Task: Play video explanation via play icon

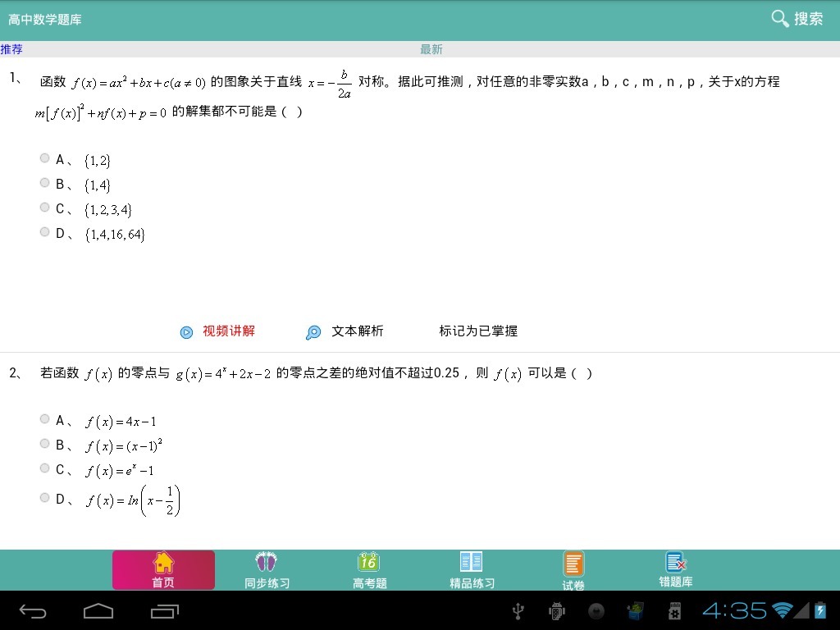Action: click(x=187, y=332)
